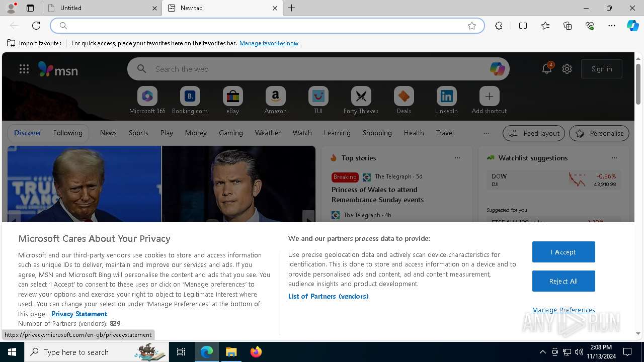Open the Learning category

coord(337,133)
